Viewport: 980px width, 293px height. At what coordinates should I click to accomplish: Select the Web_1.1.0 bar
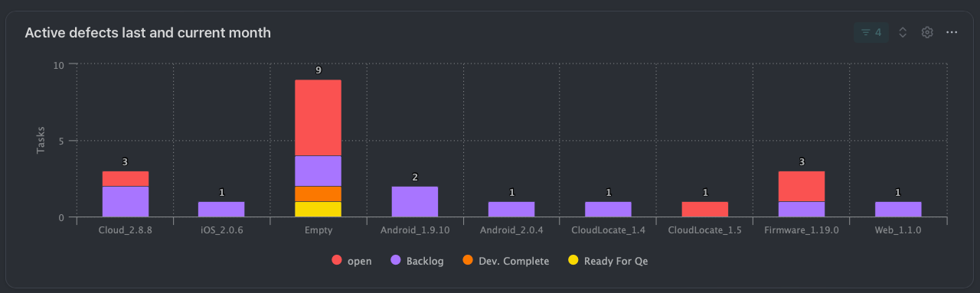pos(898,210)
